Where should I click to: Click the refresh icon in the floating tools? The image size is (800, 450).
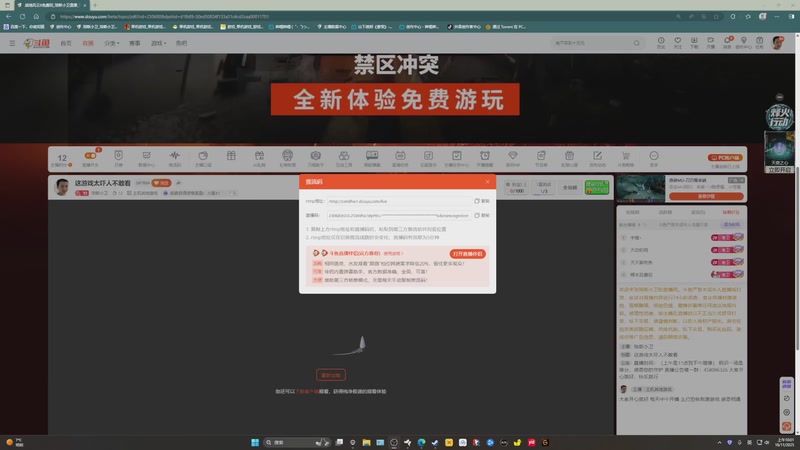(x=786, y=398)
